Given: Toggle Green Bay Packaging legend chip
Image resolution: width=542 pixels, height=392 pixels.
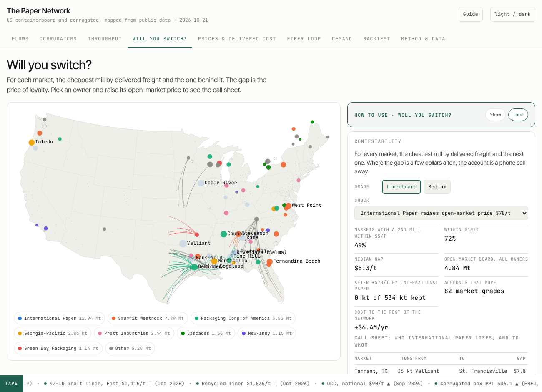Looking at the screenshot, I should pos(58,348).
